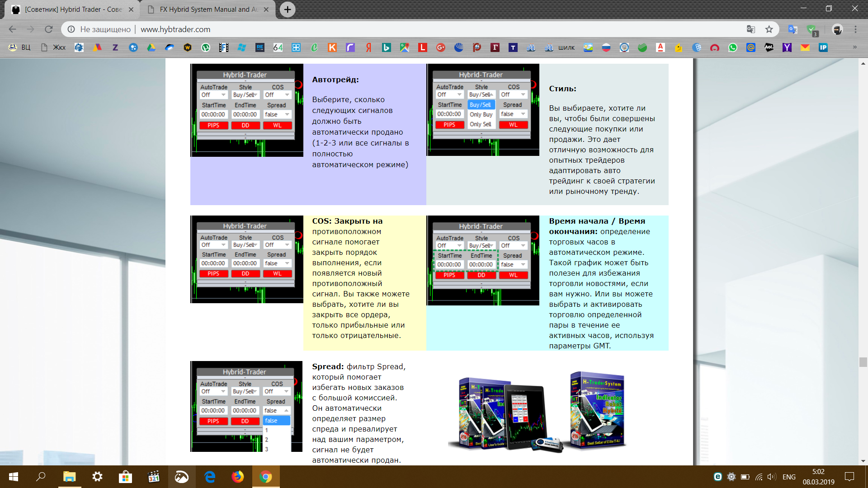Open Firefox from the taskbar
868x488 pixels.
coord(237,477)
